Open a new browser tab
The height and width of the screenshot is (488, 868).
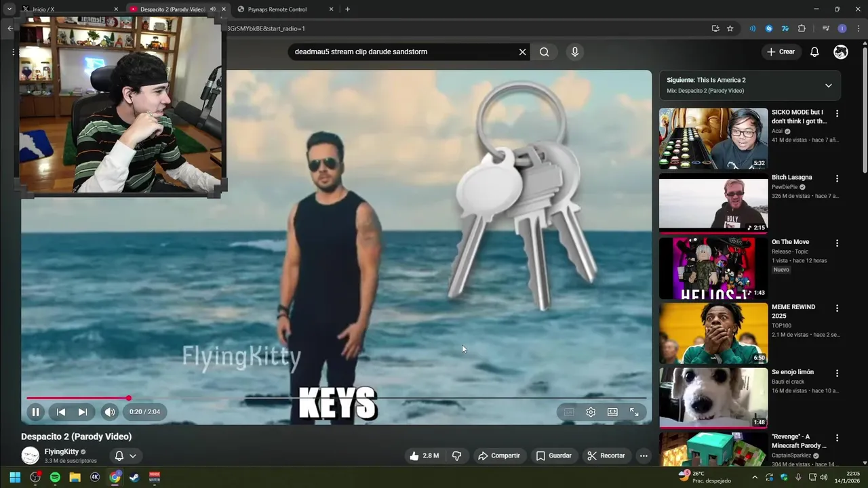347,9
